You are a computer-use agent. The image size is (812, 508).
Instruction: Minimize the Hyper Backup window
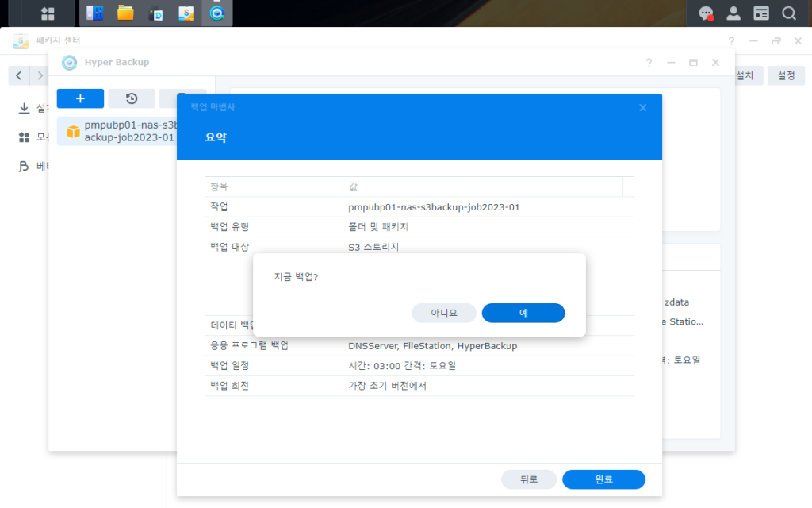click(671, 63)
